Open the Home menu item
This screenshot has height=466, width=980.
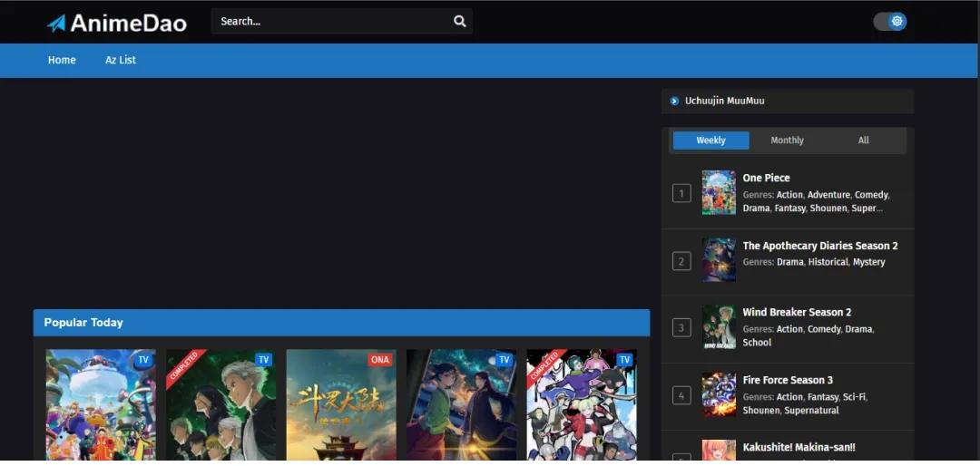(62, 60)
